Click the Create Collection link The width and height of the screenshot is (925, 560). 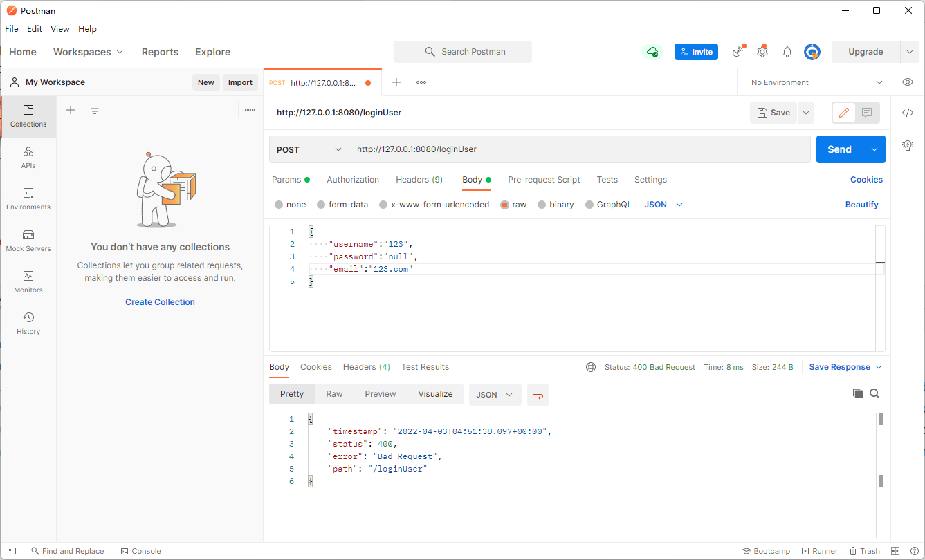160,302
